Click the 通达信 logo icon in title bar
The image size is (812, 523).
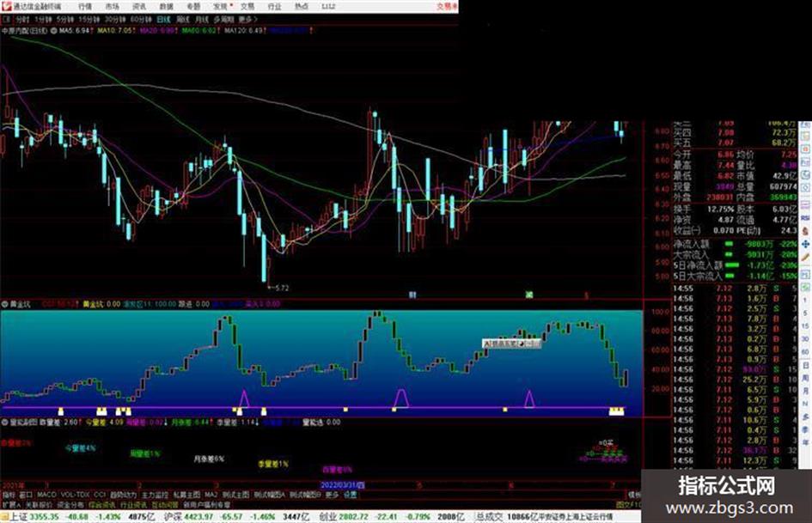6,6
